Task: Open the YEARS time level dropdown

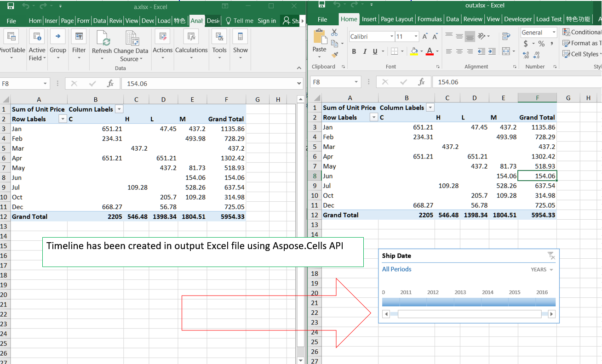Action: click(542, 270)
